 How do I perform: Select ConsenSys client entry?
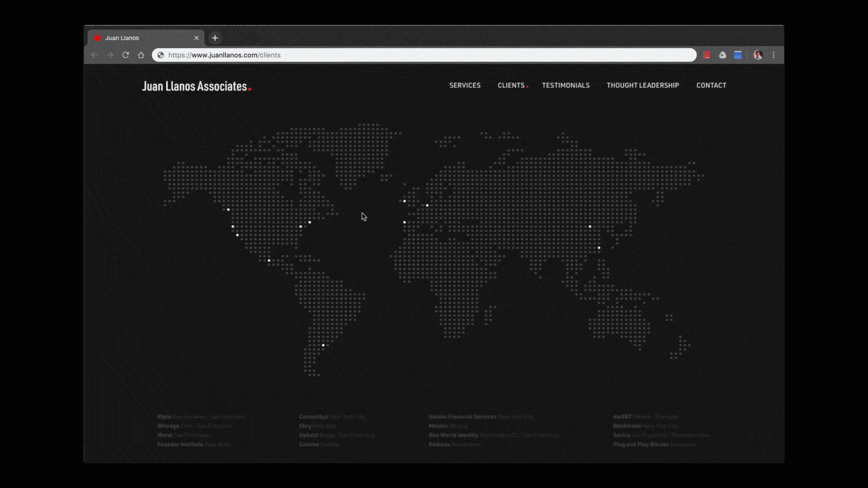tap(313, 417)
